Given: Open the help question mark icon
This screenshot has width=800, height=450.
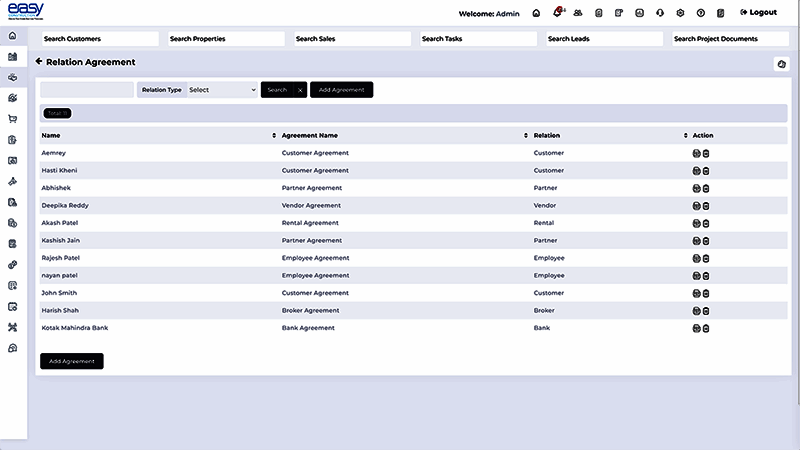Looking at the screenshot, I should pyautogui.click(x=701, y=13).
